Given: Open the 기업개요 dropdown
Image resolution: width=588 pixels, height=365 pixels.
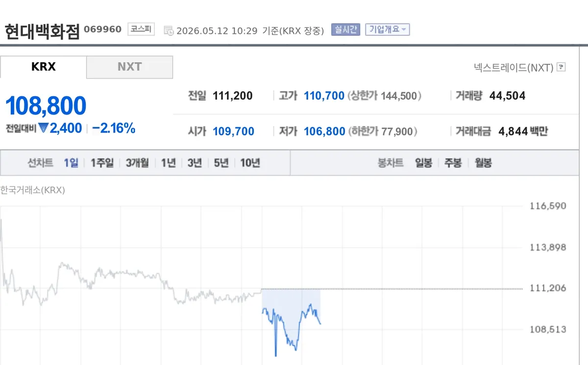Looking at the screenshot, I should coord(388,29).
